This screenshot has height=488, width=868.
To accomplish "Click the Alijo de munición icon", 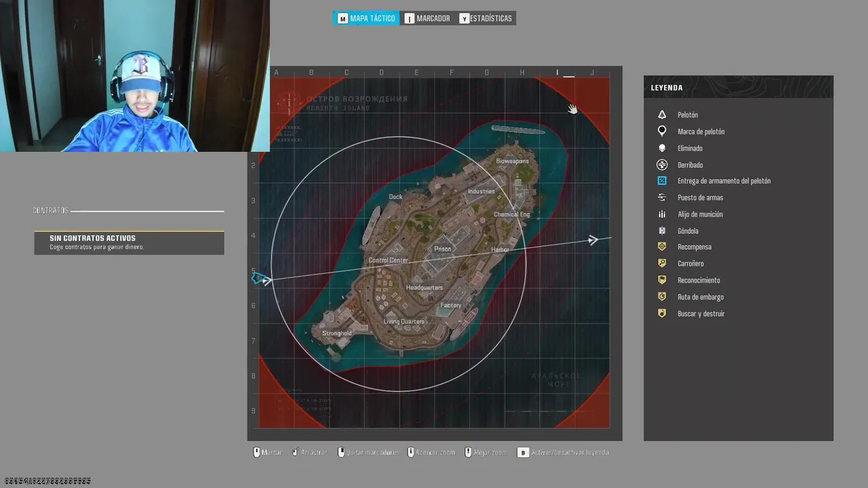I will pyautogui.click(x=662, y=214).
